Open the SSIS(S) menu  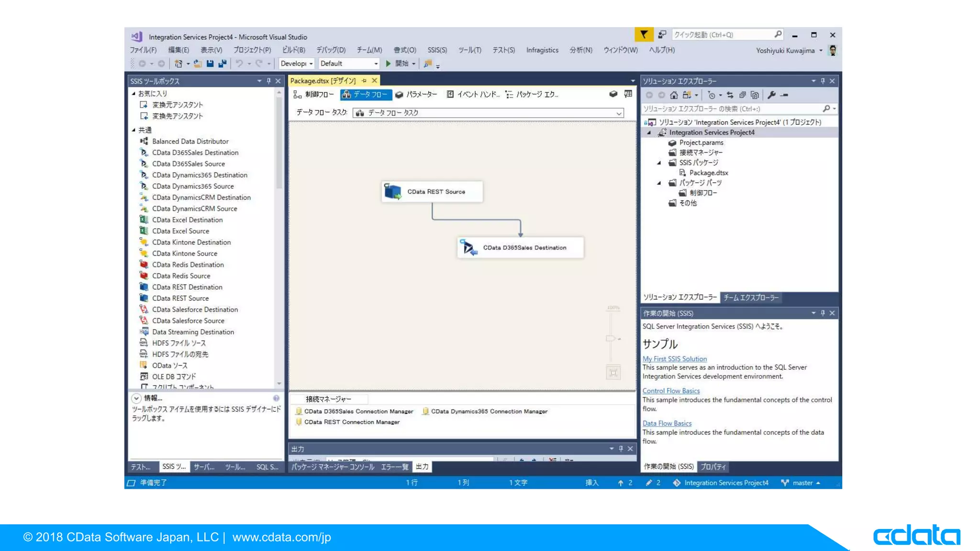437,50
